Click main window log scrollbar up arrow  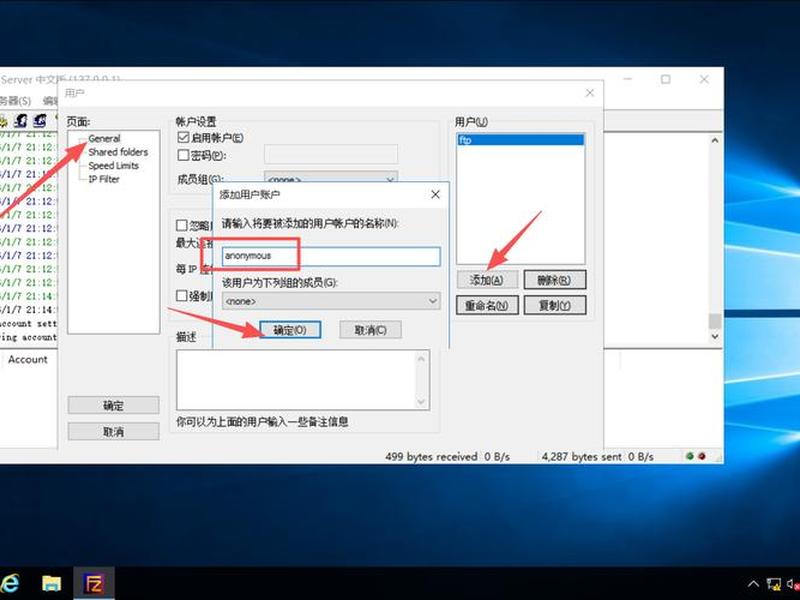point(715,140)
